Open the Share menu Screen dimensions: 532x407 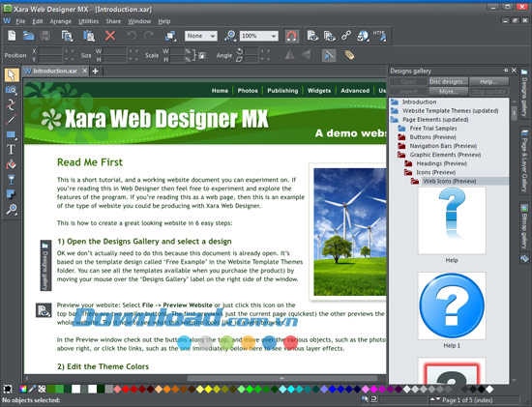[113, 21]
